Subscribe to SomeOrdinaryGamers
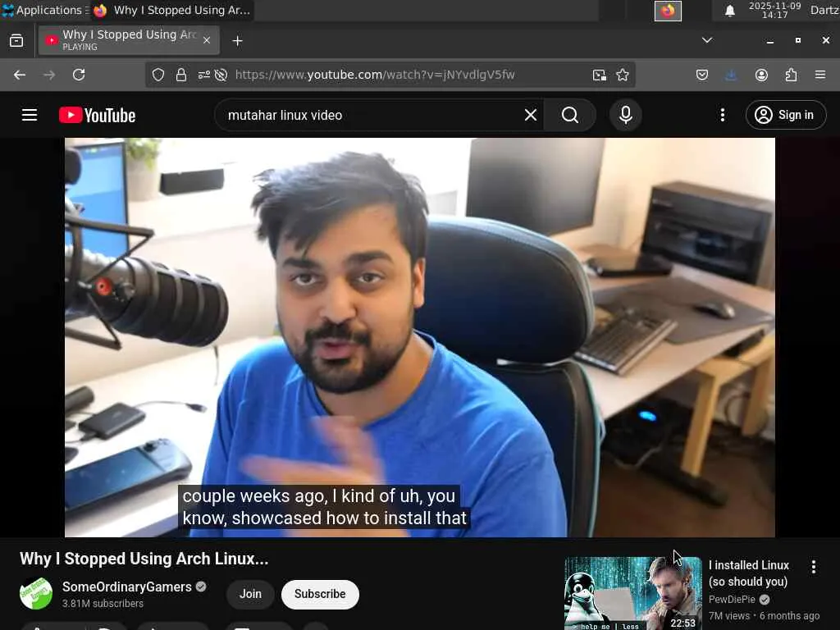 point(320,594)
